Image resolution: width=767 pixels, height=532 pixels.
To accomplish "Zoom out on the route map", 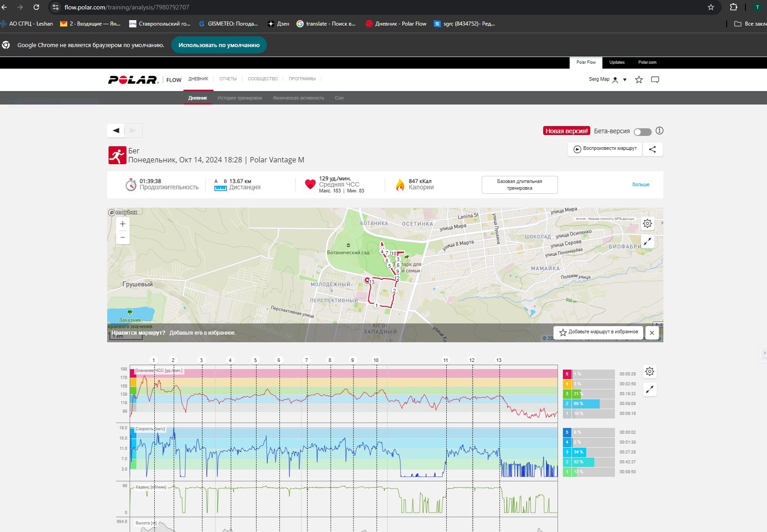I will point(122,237).
